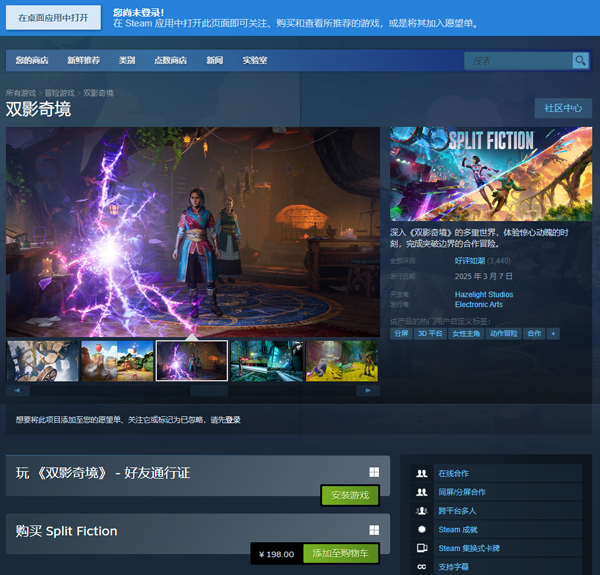This screenshot has height=575, width=600.
Task: Click 在桌面应用中打开 button
Action: coord(54,18)
